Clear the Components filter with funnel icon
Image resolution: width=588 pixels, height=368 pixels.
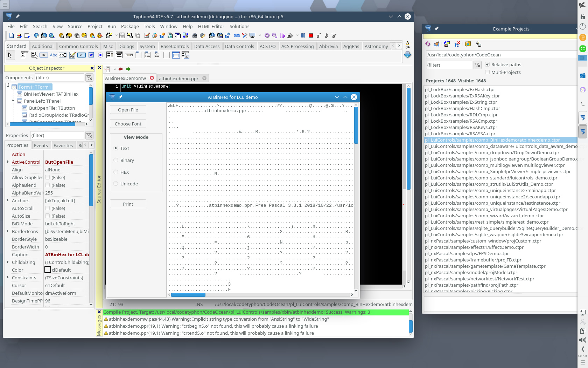click(x=89, y=78)
